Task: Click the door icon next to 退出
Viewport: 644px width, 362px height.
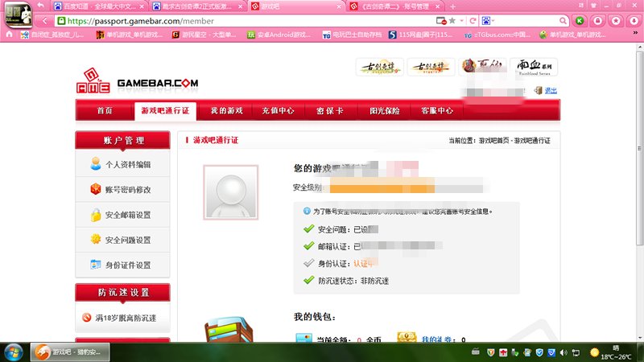Action: point(538,90)
